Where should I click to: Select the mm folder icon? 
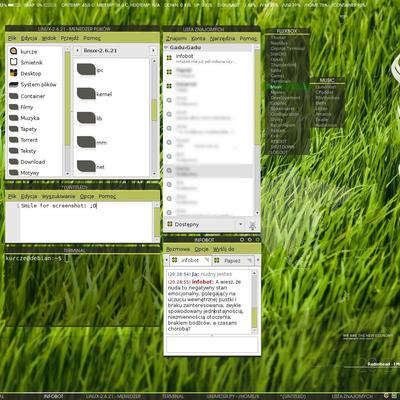click(x=86, y=142)
